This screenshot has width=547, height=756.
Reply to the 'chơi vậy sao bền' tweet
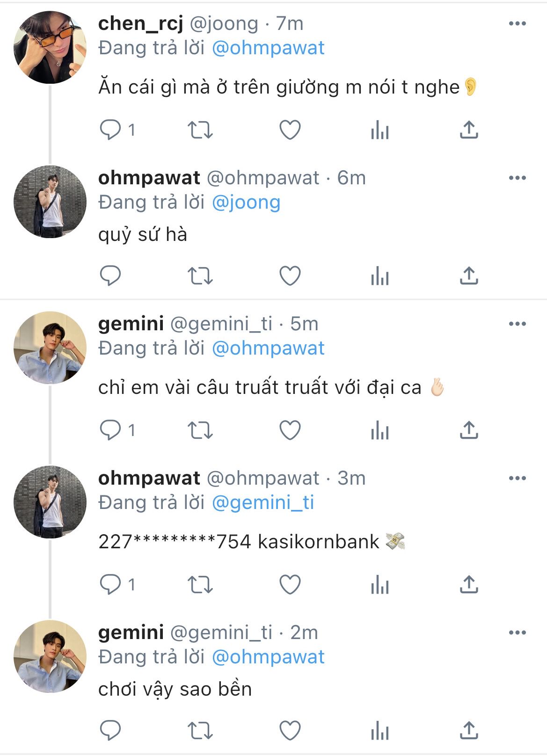(110, 731)
